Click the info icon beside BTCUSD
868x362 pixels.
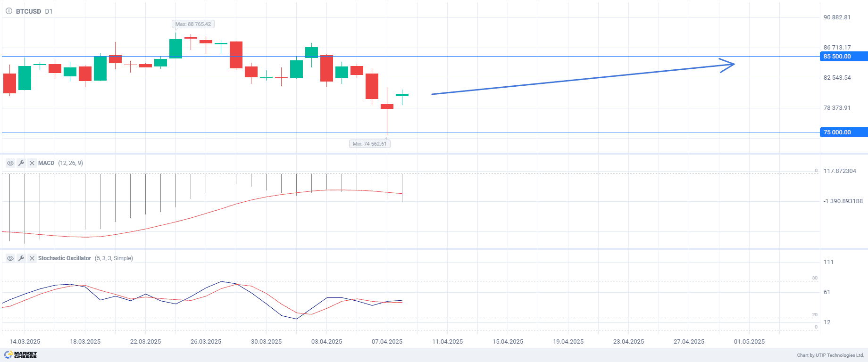8,11
